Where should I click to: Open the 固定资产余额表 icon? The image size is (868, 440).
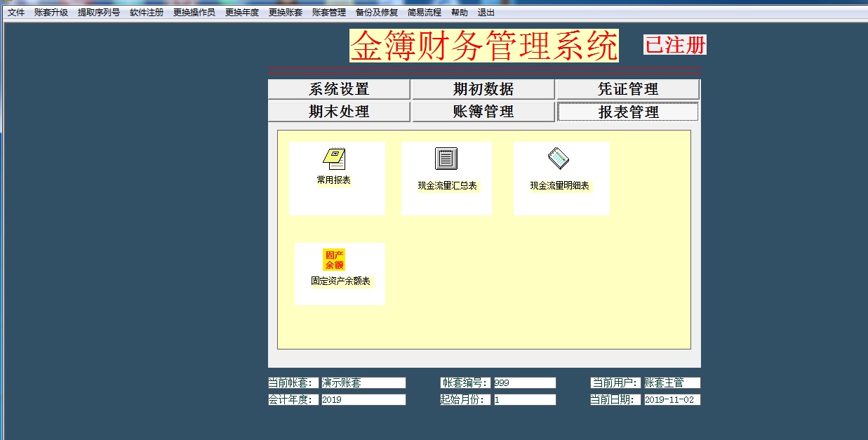(x=334, y=260)
